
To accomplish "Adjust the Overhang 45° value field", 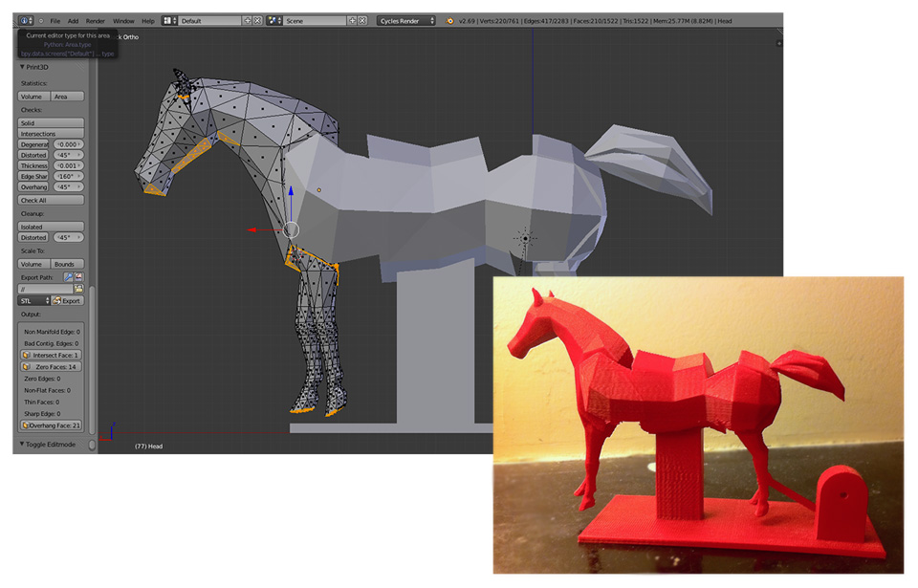I will [x=69, y=186].
